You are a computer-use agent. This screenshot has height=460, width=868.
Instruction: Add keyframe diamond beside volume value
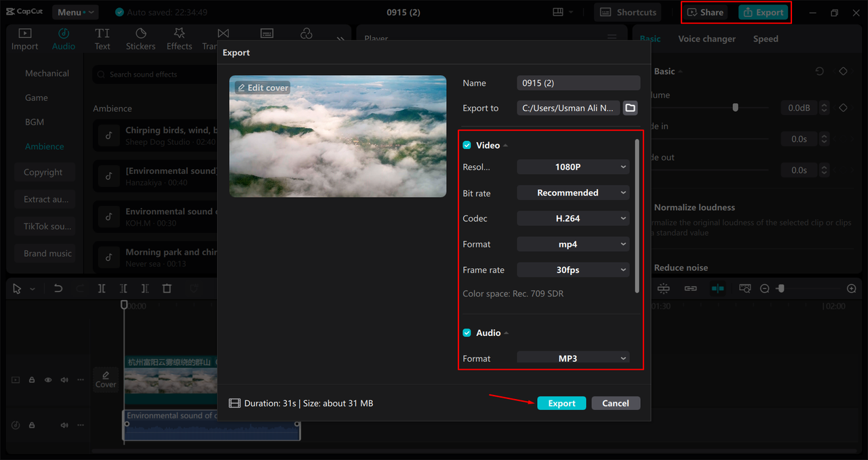843,108
